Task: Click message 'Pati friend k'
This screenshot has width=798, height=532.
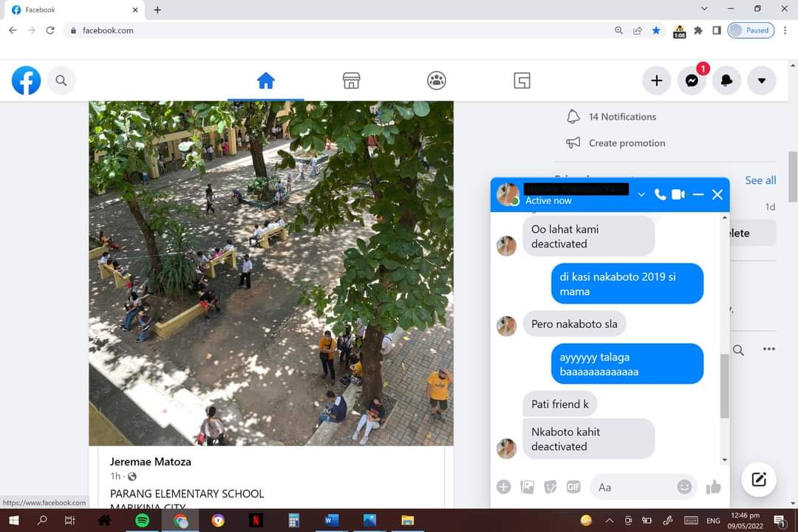Action: [x=560, y=404]
